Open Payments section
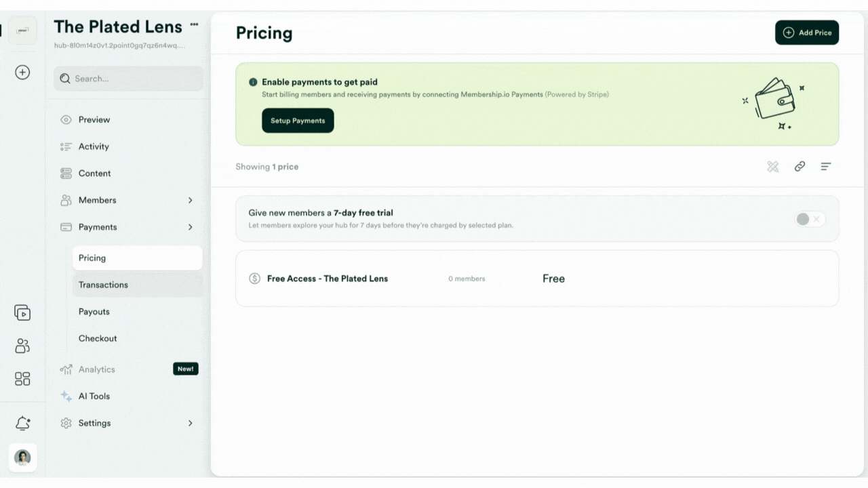Viewport: 868px width, 488px height. (x=98, y=227)
